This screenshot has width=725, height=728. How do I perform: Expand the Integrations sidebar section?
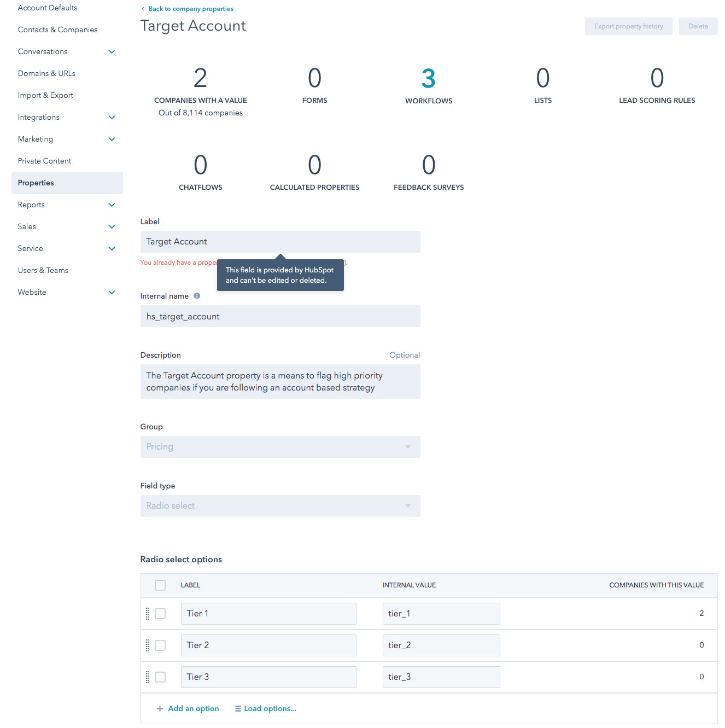coord(112,118)
